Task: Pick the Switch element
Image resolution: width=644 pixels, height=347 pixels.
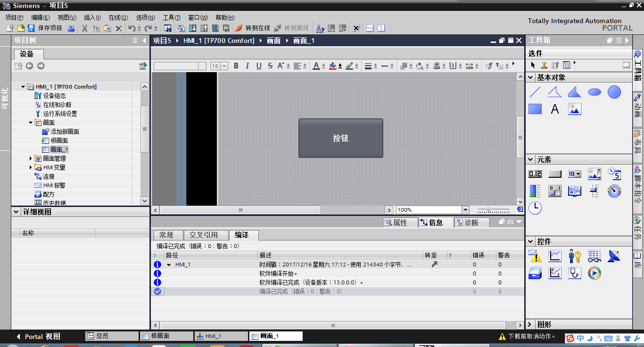Action: (555, 191)
